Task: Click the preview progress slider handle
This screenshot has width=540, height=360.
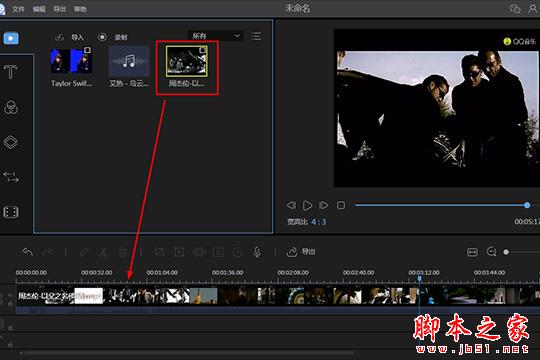Action: (527, 205)
